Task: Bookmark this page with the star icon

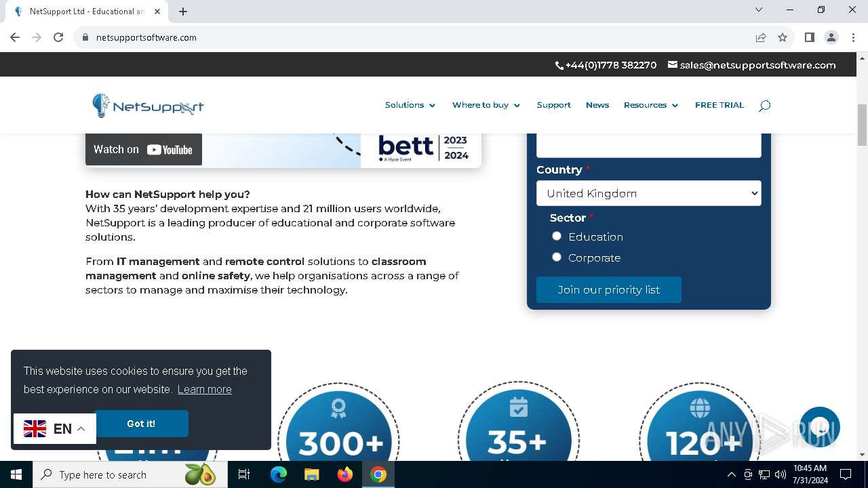Action: tap(783, 37)
